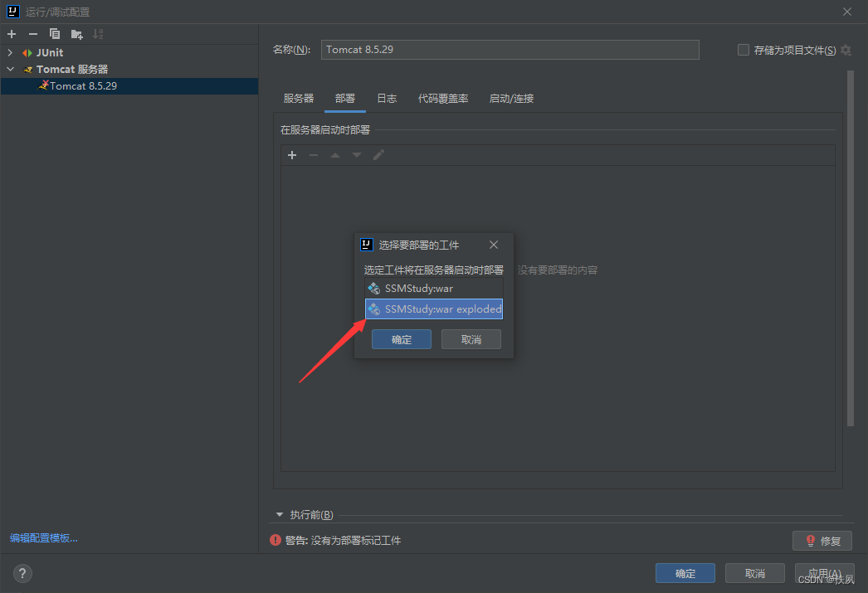Open 编辑配置模板 link

[x=44, y=538]
